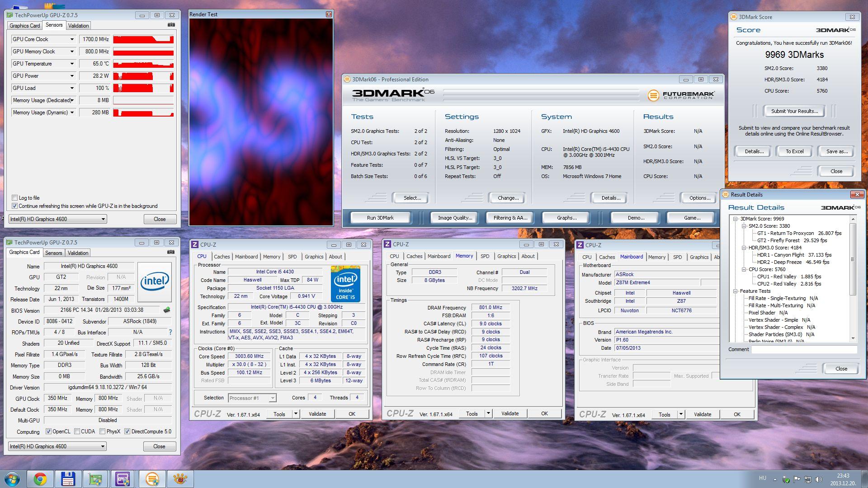Click the Intel Core i5 badge in CPU-Z
Image resolution: width=868 pixels, height=488 pixels.
345,283
